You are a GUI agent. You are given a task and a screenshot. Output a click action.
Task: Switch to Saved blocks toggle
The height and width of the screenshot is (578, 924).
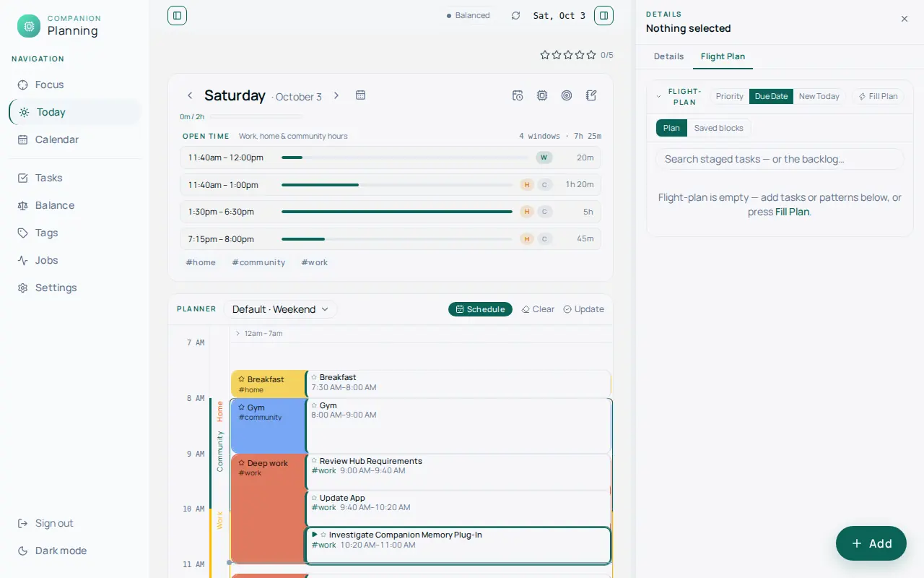[718, 128]
